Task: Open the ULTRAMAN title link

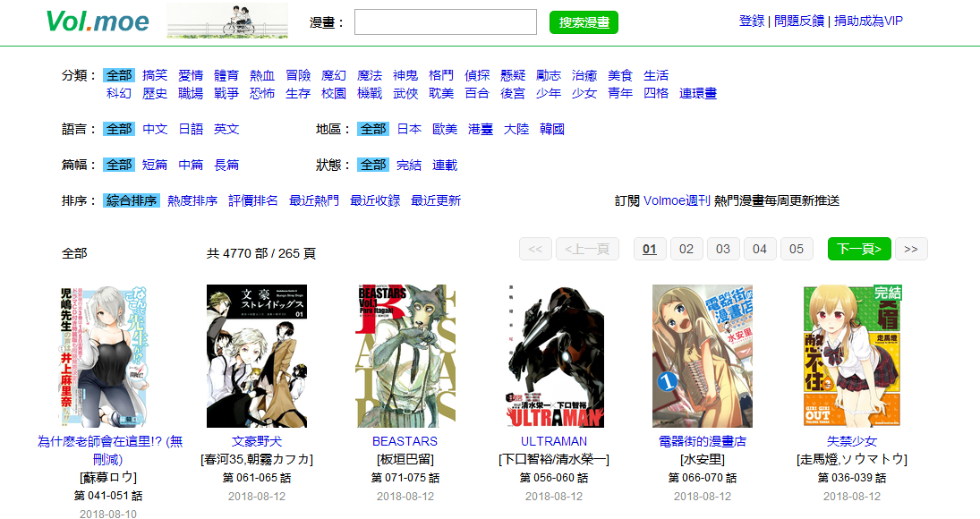Action: (x=554, y=441)
